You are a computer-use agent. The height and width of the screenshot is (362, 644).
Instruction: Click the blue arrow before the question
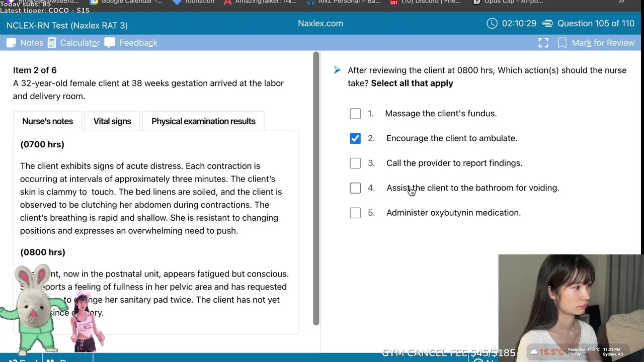click(x=337, y=70)
